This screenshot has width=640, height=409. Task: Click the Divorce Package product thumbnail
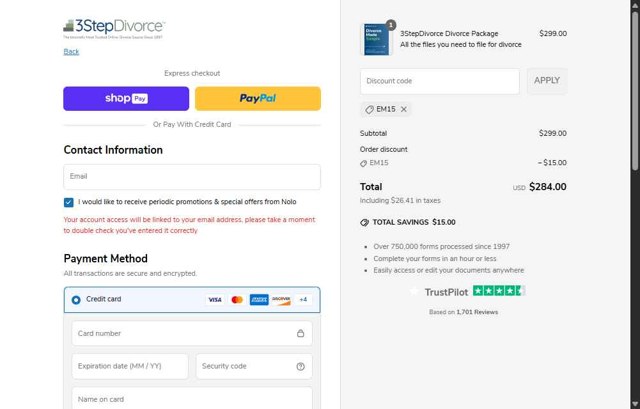[376, 40]
